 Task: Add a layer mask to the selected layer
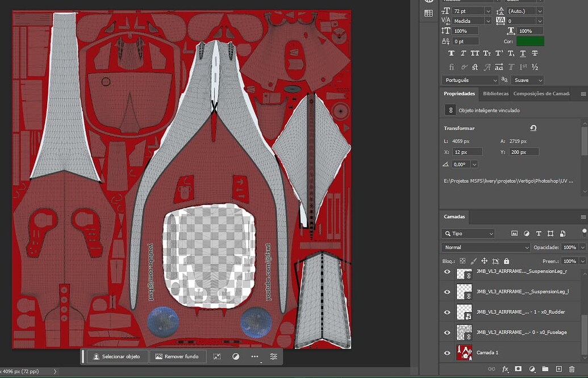click(x=518, y=369)
